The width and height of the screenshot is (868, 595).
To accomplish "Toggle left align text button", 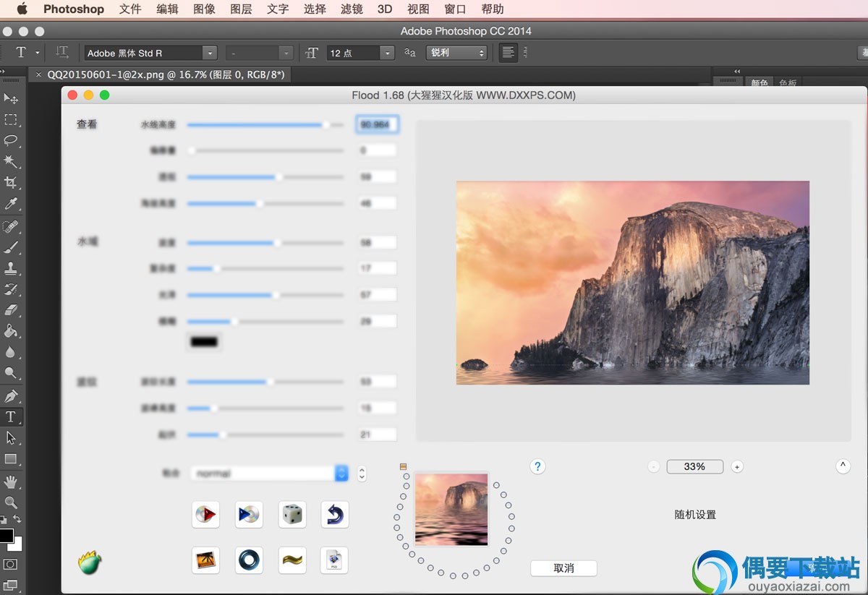I will click(509, 52).
